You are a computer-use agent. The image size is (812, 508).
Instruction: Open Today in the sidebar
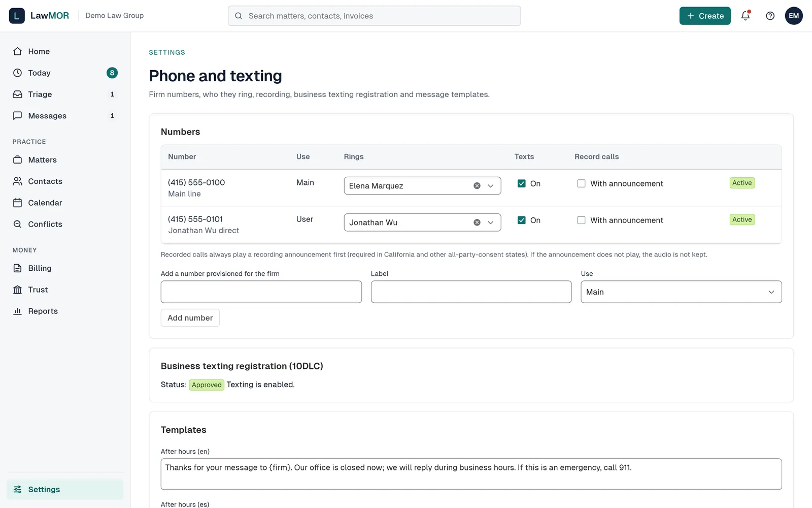click(65, 73)
